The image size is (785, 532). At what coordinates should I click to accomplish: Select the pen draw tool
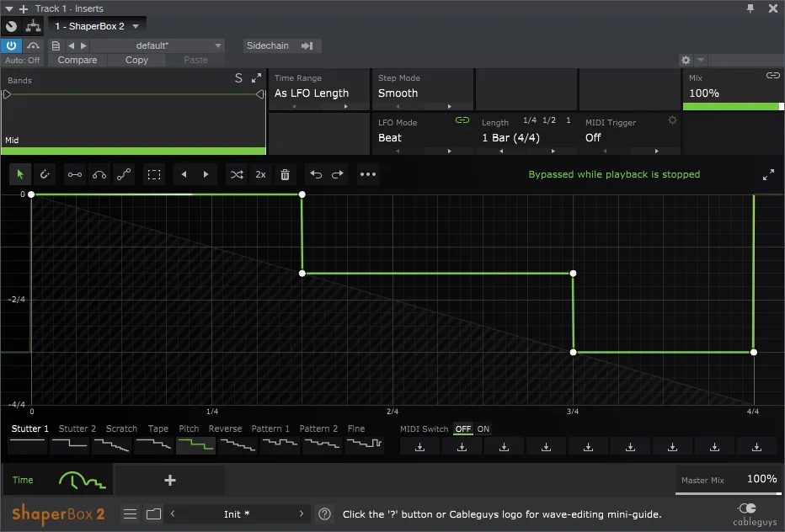(45, 174)
